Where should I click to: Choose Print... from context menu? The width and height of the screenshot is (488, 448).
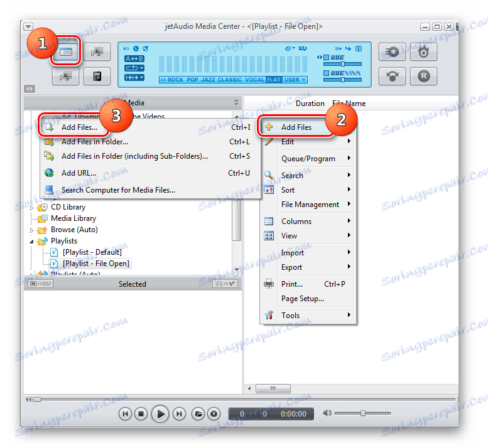tap(308, 284)
